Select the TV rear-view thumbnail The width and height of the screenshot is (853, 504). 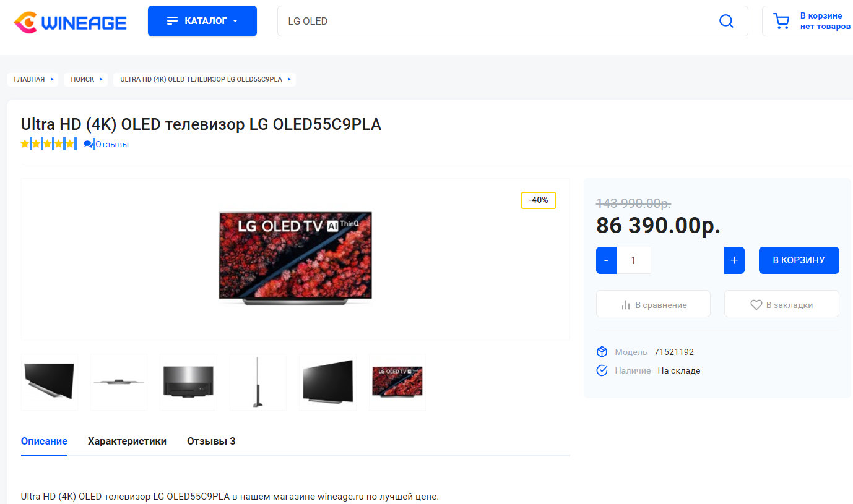coord(188,382)
